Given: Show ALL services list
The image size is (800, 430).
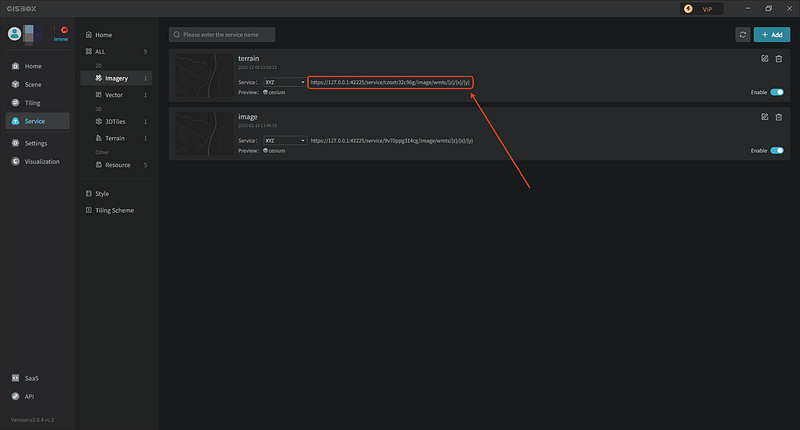Looking at the screenshot, I should tap(116, 52).
